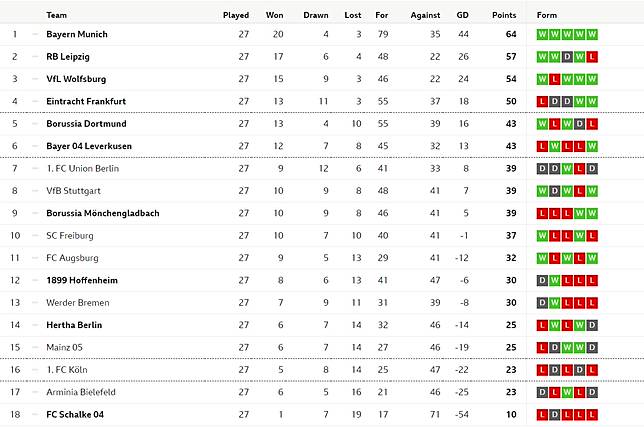The height and width of the screenshot is (427, 644).
Task: Click SC Freiburg's position movement indicator
Action: pyautogui.click(x=35, y=236)
